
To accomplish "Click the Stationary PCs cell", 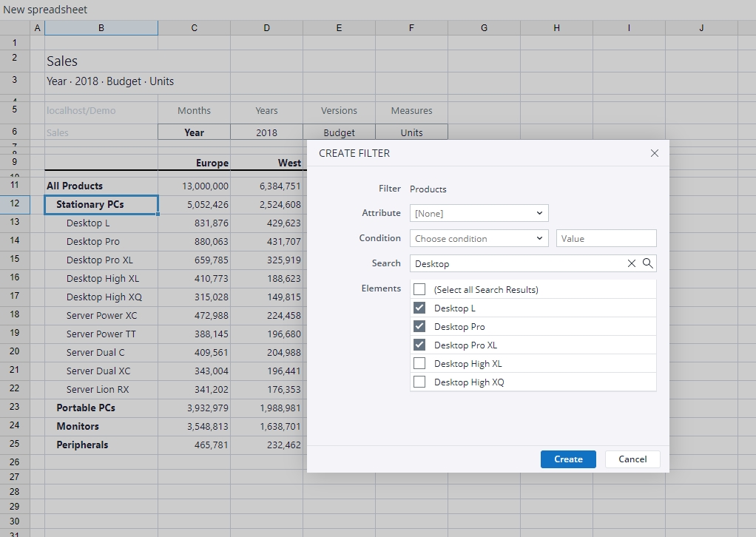I will (x=101, y=204).
